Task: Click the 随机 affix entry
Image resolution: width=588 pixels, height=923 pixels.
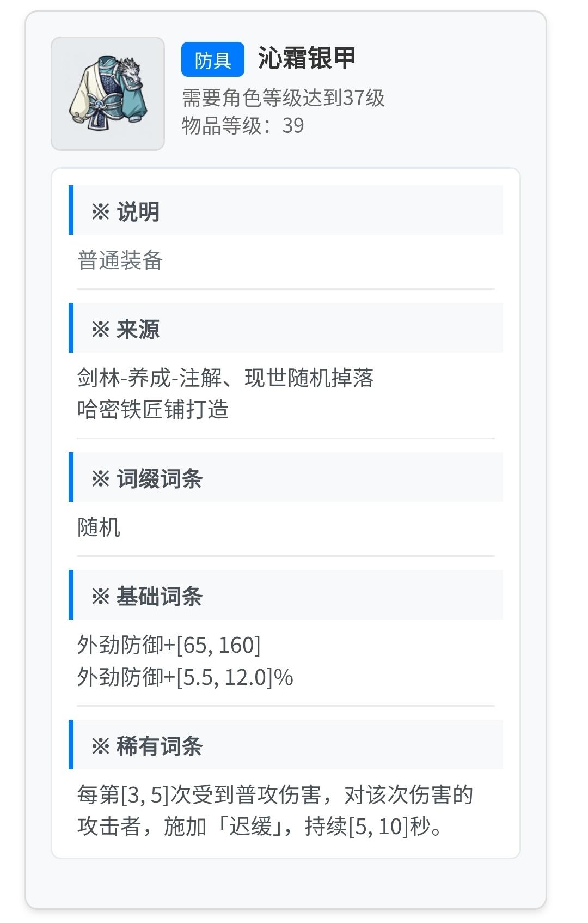Action: point(99,527)
